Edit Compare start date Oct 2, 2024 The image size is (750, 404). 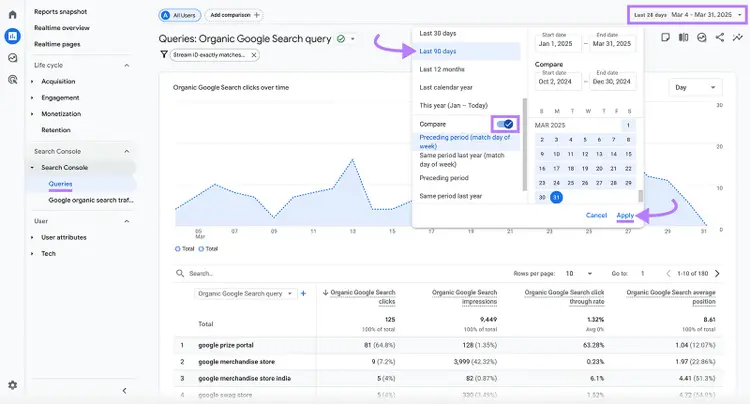pos(558,80)
